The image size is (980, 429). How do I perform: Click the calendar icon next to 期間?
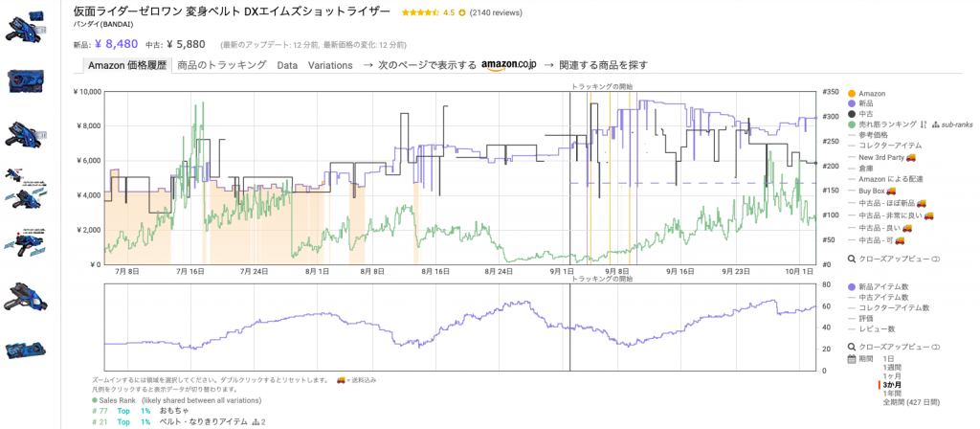(852, 359)
